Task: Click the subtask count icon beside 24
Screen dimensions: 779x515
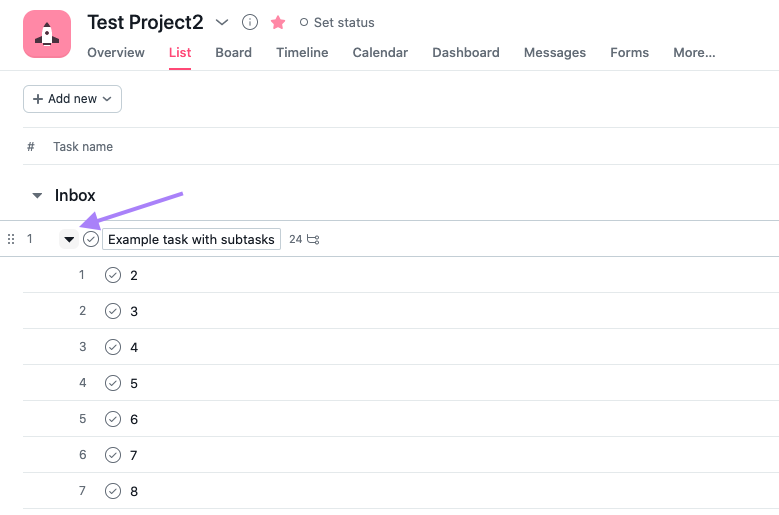Action: [x=313, y=239]
